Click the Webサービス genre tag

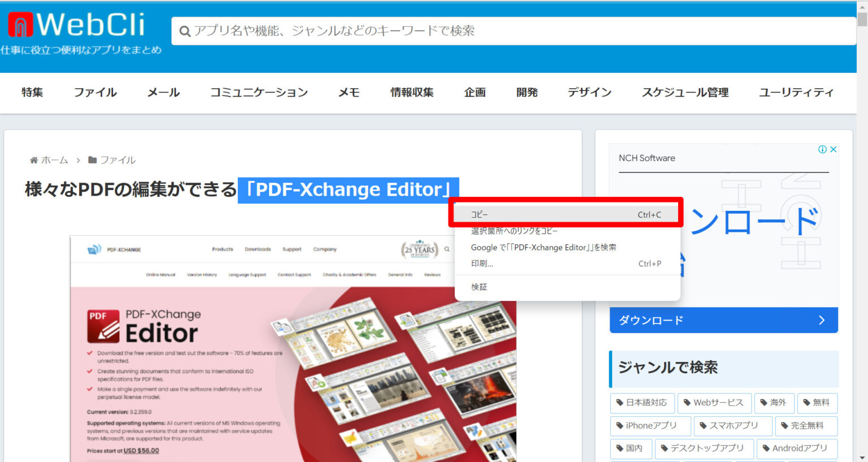coord(714,403)
